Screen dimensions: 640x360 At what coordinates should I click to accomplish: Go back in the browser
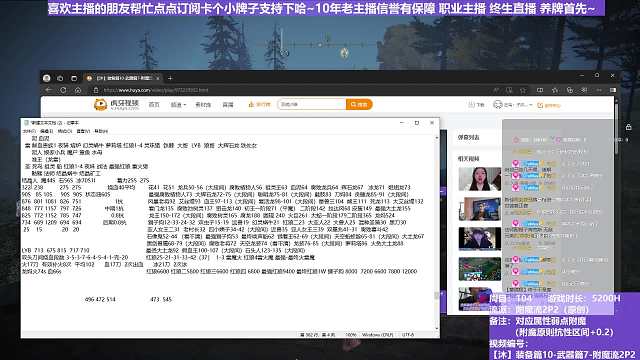point(49,90)
